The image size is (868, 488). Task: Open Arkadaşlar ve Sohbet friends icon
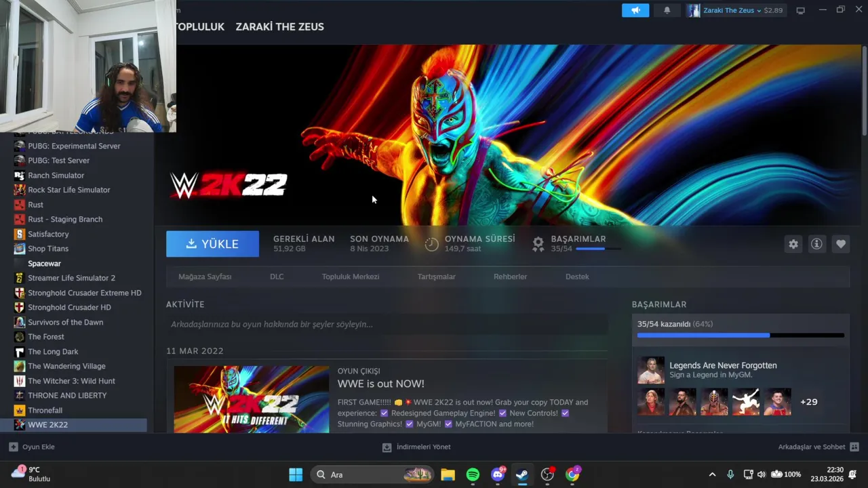point(854,447)
